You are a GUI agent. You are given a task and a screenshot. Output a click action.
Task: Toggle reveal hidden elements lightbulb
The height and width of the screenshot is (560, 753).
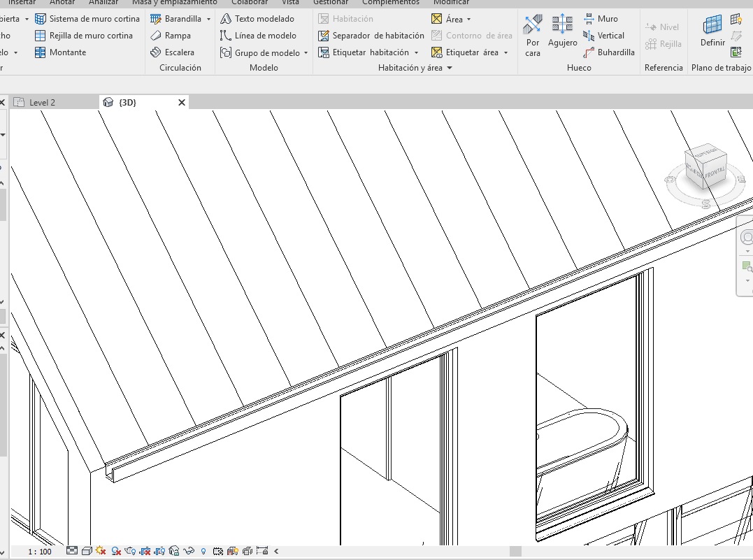[x=203, y=551]
